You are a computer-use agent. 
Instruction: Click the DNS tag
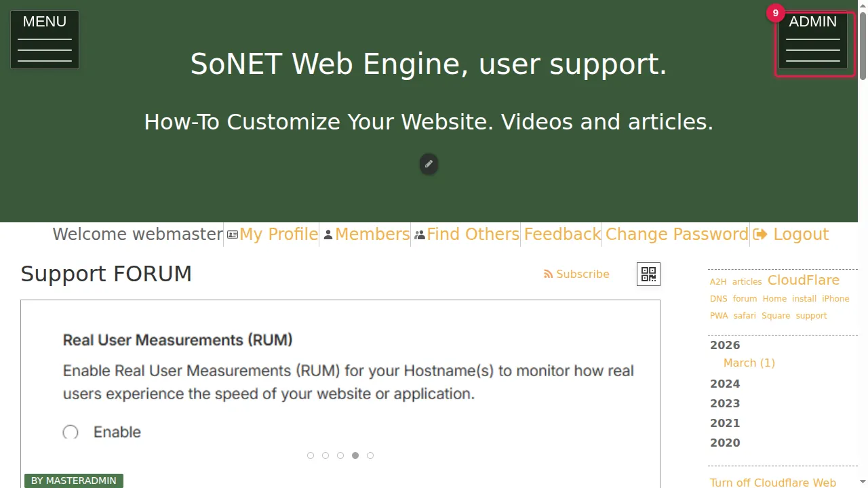719,299
